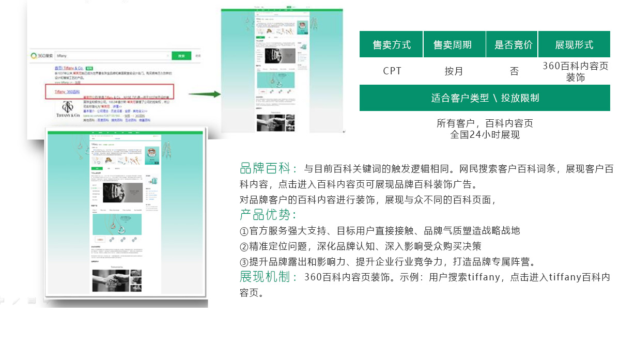The height and width of the screenshot is (364, 620).
Task: Click the 品牌百科 heading
Action: click(269, 168)
